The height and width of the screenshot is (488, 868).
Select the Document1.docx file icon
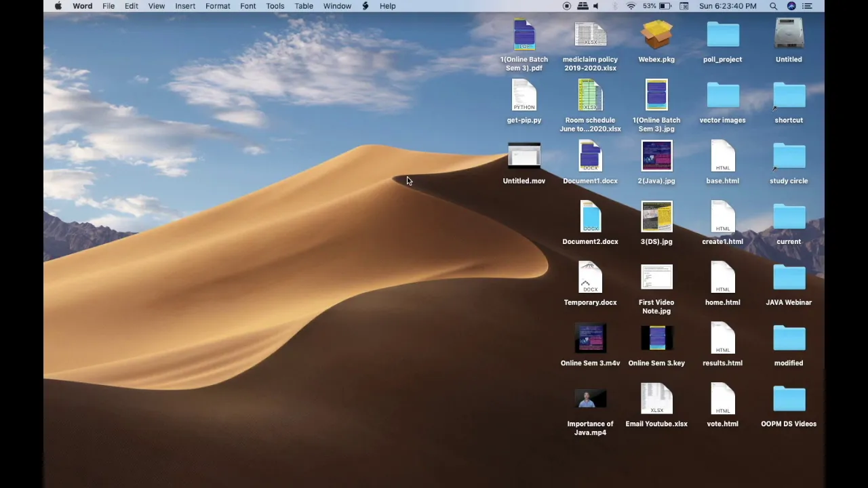pyautogui.click(x=590, y=156)
